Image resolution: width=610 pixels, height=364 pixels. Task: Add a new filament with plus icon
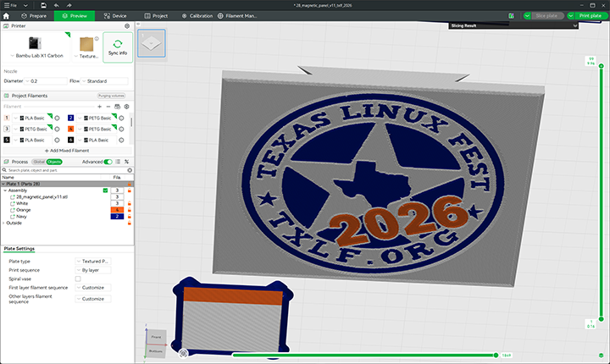[100, 107]
